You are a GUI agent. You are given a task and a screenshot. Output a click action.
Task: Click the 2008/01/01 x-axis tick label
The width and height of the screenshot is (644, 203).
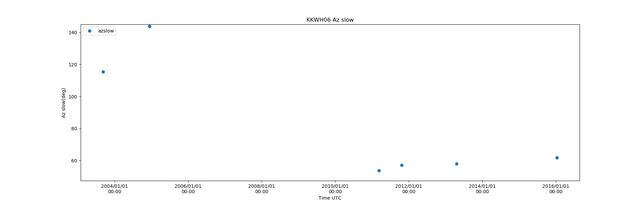[262, 189]
